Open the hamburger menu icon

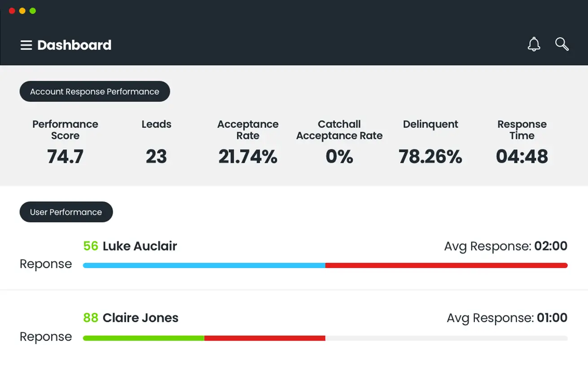tap(26, 45)
